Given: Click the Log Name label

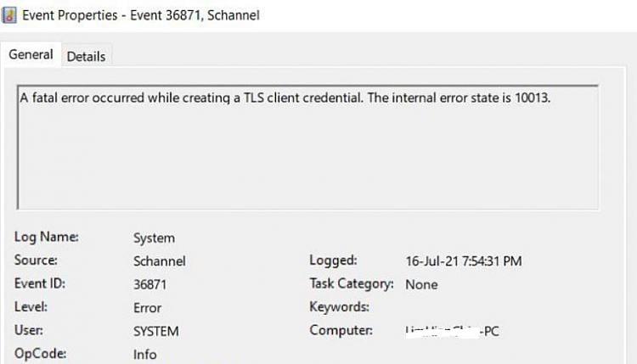Looking at the screenshot, I should pos(47,238).
